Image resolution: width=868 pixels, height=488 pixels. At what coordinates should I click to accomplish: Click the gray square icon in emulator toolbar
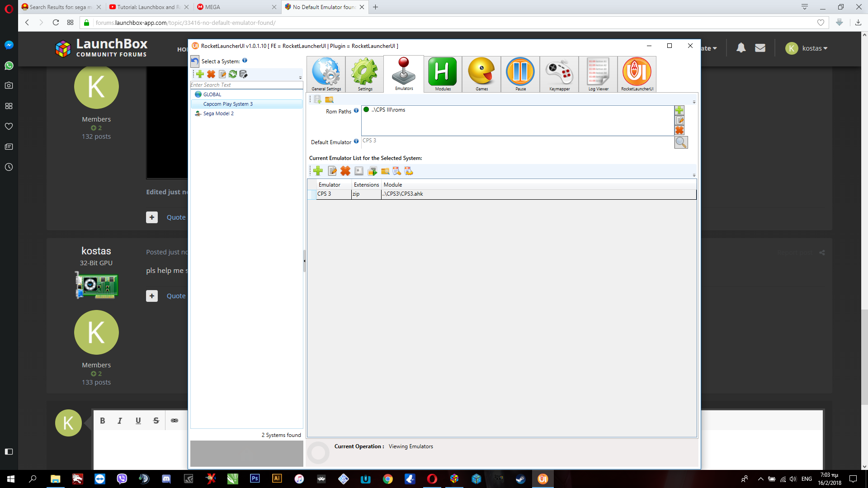pos(359,171)
